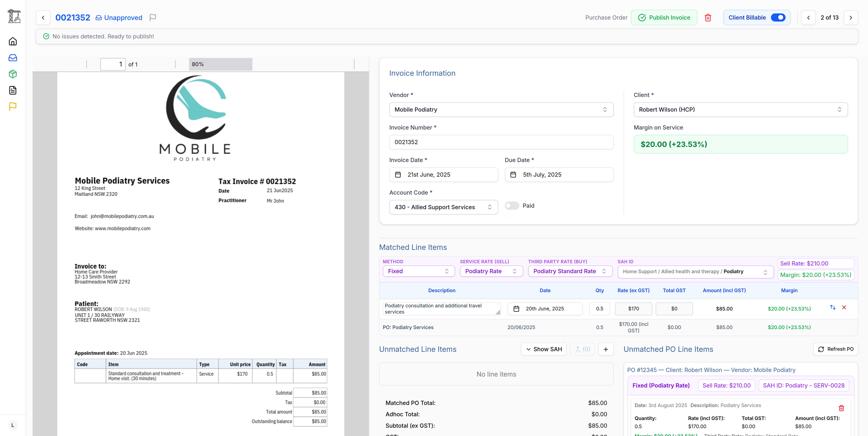Disable the Client Billable toggle
Image resolution: width=868 pixels, height=436 pixels.
778,17
